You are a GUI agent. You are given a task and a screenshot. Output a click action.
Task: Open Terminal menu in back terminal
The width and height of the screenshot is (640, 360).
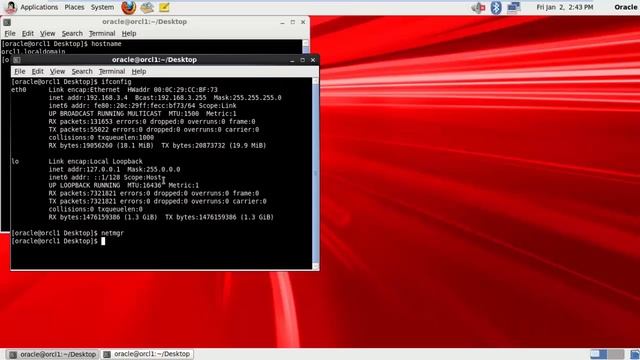pyautogui.click(x=102, y=33)
